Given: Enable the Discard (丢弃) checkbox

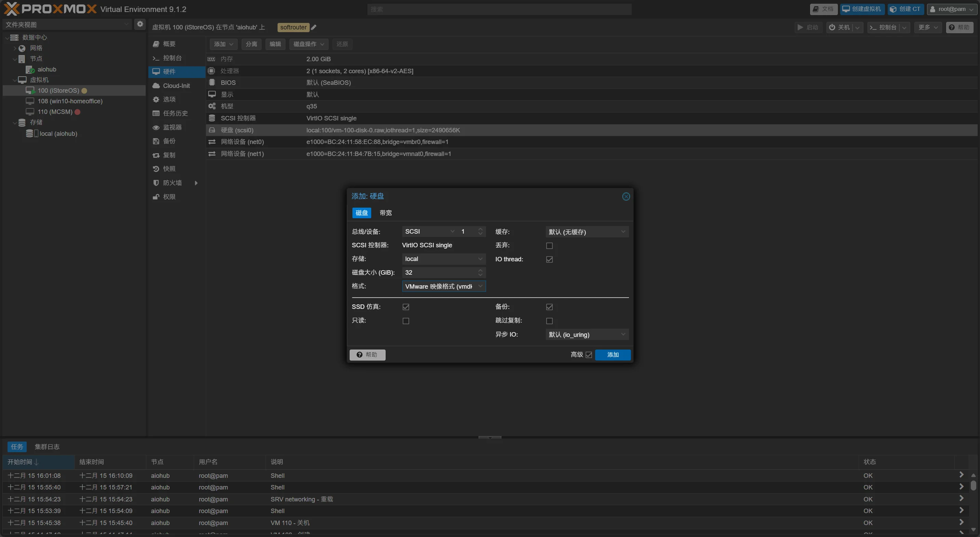Looking at the screenshot, I should point(549,246).
